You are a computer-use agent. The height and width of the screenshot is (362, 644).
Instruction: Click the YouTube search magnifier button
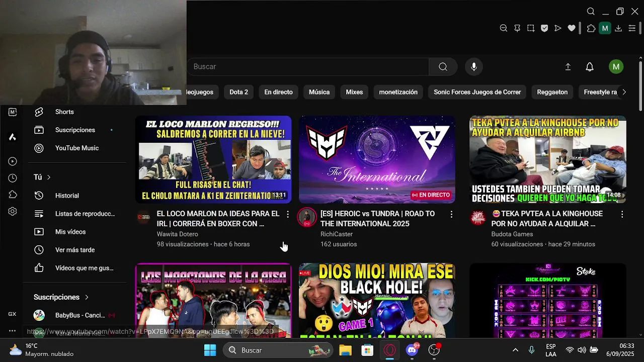[x=443, y=67]
